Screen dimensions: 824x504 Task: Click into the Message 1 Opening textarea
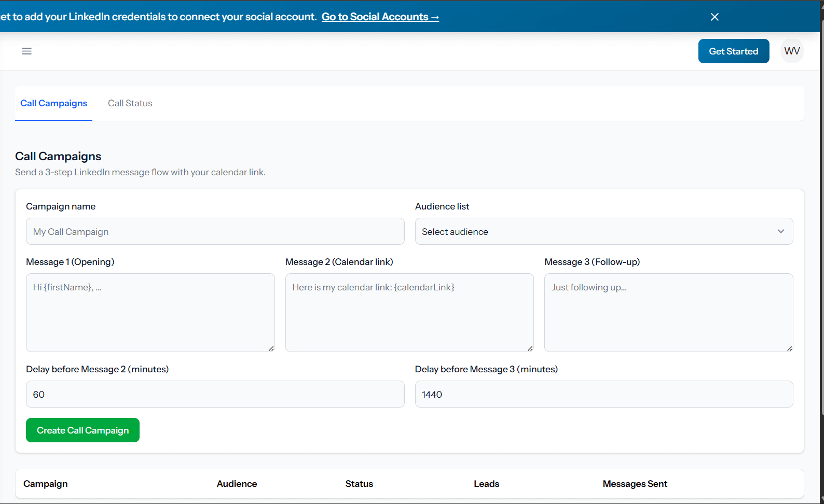pos(150,312)
